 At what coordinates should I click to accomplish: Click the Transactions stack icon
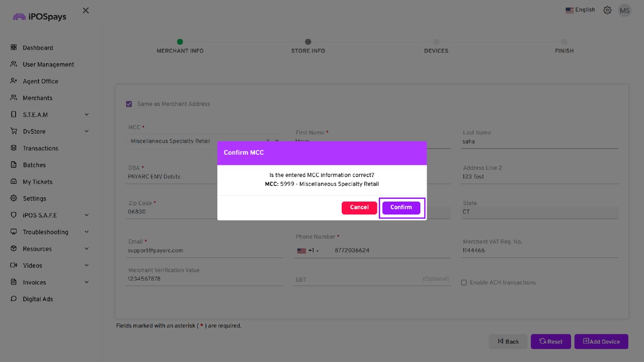pos(13,148)
